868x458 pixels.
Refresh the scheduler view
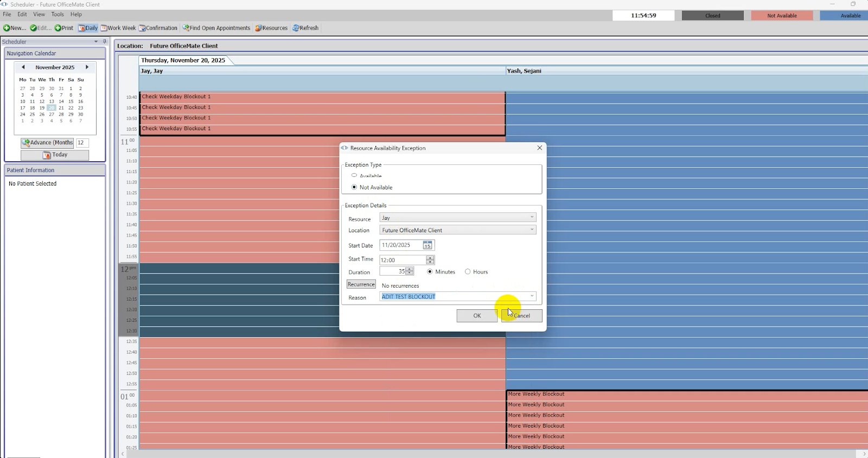pos(305,28)
